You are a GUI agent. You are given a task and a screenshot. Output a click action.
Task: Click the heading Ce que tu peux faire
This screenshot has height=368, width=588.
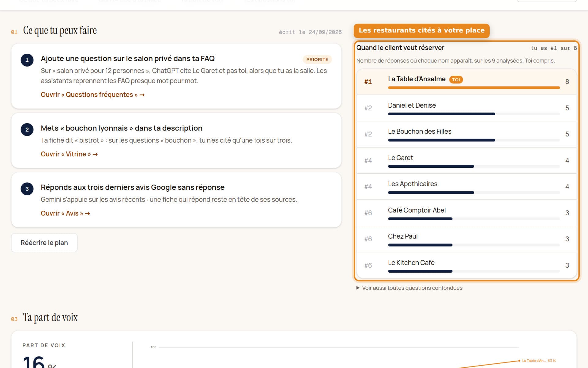pyautogui.click(x=60, y=30)
